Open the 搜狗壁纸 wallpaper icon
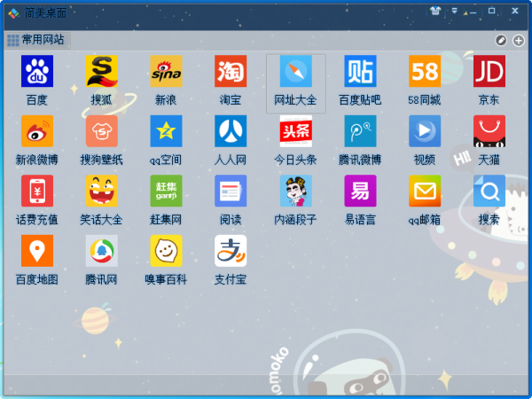This screenshot has height=399, width=532. tap(101, 131)
